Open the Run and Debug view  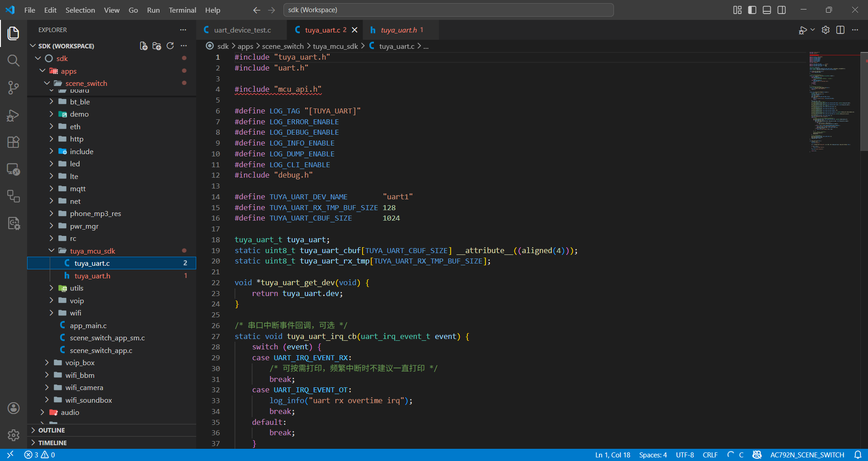tap(14, 116)
